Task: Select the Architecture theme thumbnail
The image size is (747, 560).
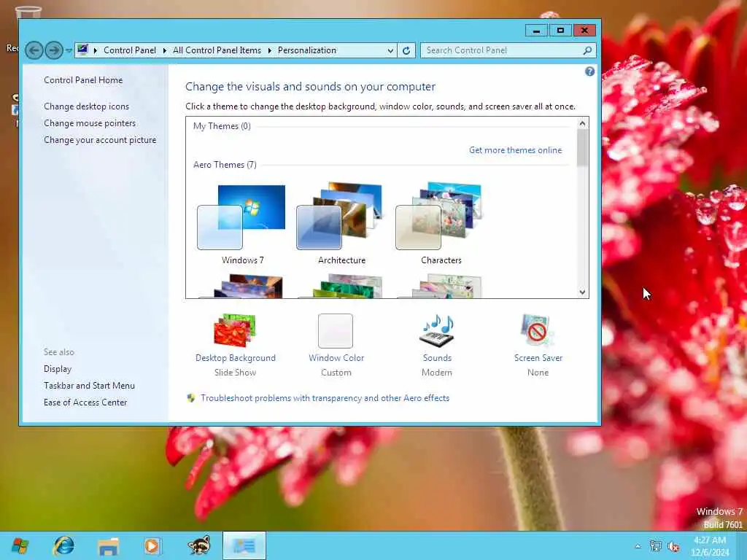Action: 341,216
